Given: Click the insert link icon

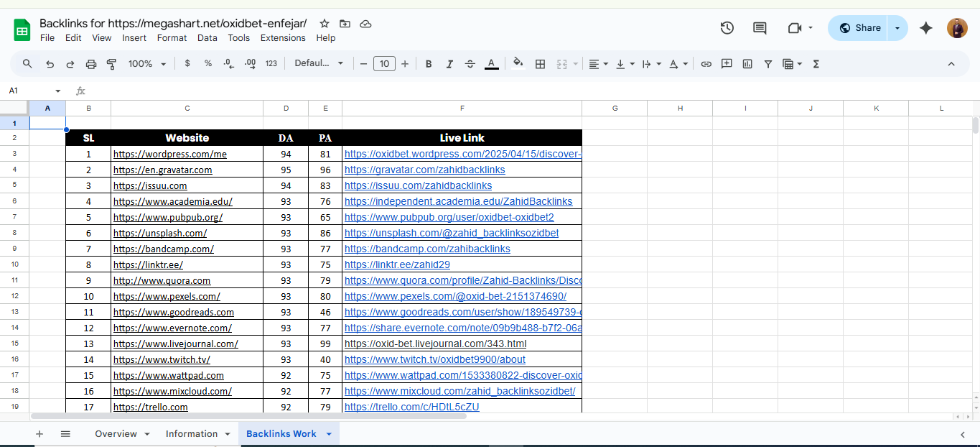Looking at the screenshot, I should (x=706, y=64).
